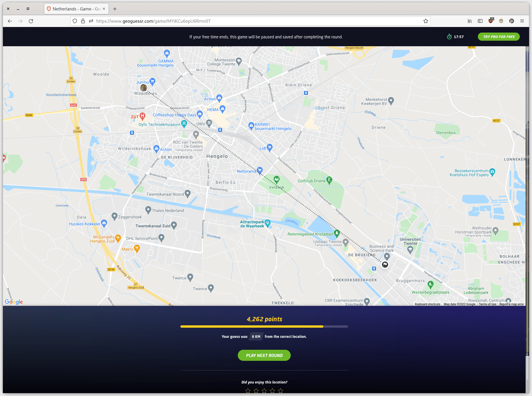This screenshot has height=396, width=532.
Task: Click the Retentiegebied Kristalbad park pin
Action: click(337, 233)
